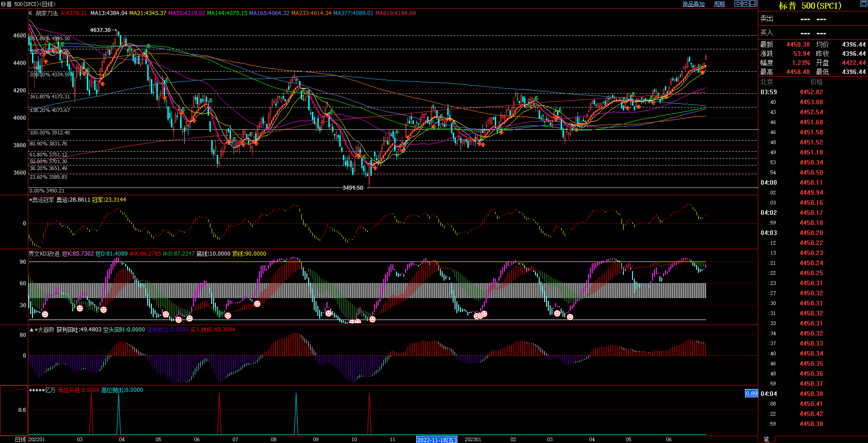
Task: Click the star icon before 奥运冠军
Action: 31,200
